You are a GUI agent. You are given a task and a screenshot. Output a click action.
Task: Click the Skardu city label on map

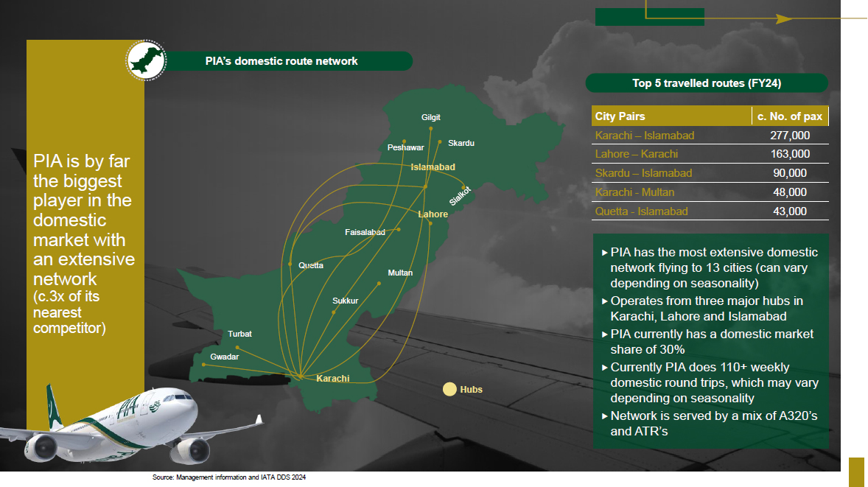pyautogui.click(x=461, y=143)
